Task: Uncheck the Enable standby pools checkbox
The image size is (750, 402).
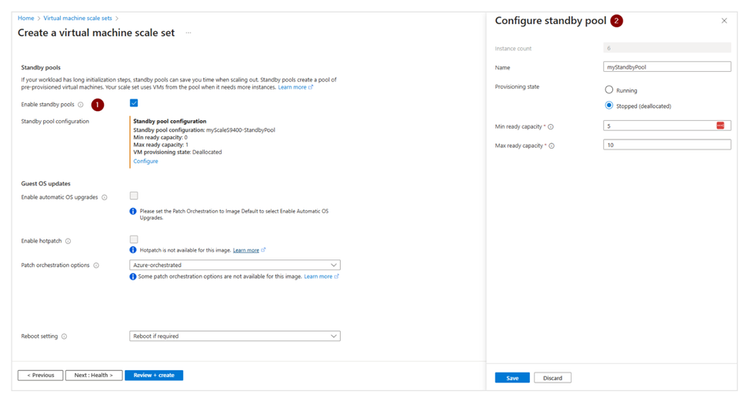Action: 134,103
